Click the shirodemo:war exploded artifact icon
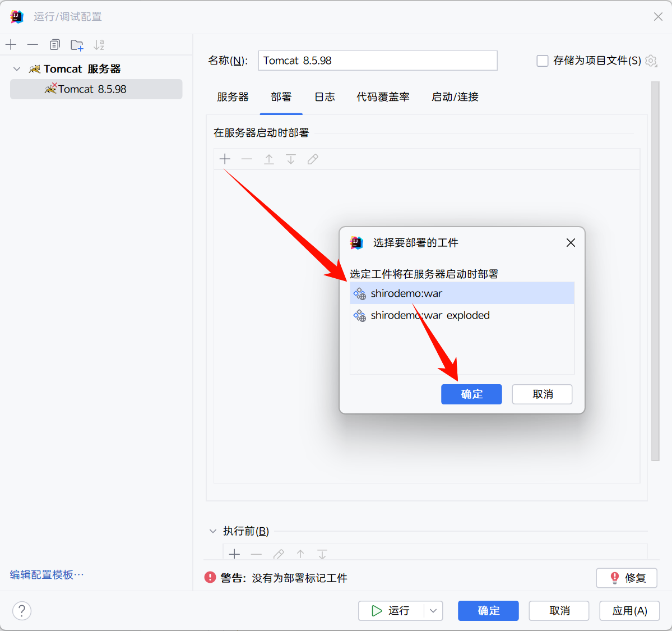The image size is (672, 631). pyautogui.click(x=360, y=315)
